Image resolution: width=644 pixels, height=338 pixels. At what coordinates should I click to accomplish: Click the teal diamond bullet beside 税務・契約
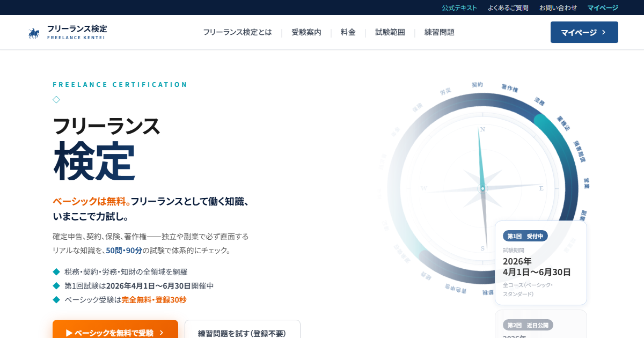[56, 271]
